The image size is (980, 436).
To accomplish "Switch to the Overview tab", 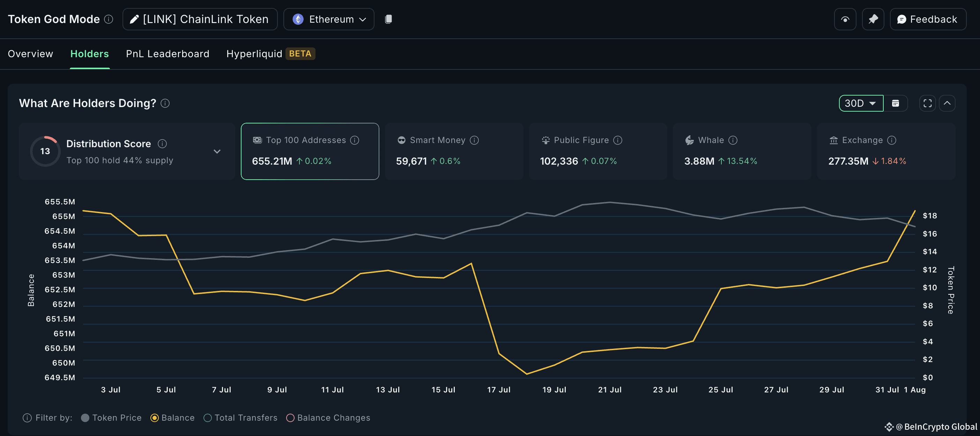I will pos(30,54).
